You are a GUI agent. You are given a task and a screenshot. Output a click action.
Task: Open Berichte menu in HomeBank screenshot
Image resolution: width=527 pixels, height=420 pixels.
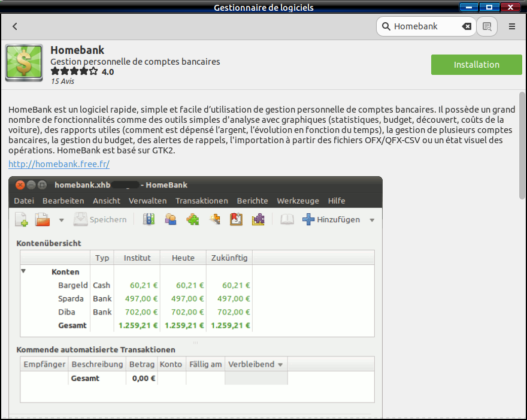tap(252, 201)
